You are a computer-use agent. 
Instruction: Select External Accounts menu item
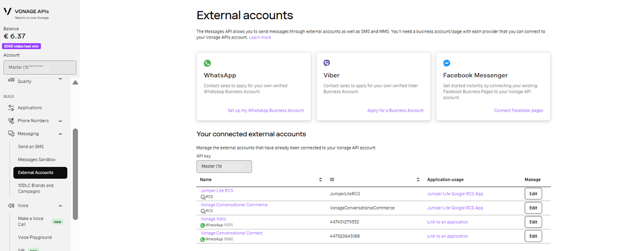click(40, 173)
